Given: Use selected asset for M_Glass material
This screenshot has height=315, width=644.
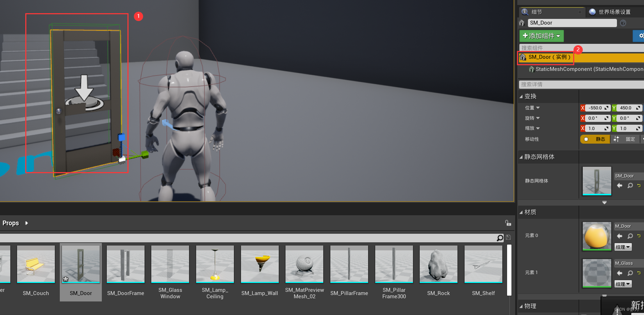Looking at the screenshot, I should point(620,273).
